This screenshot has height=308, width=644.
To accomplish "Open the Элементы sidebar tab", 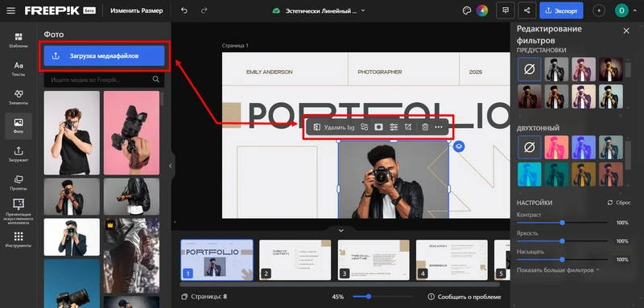I will (18, 97).
